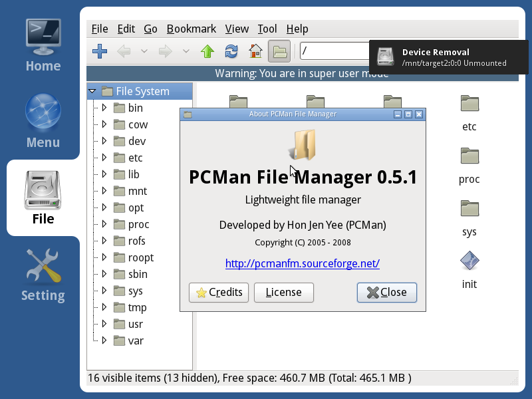Expand the usr folder in tree

pos(104,324)
